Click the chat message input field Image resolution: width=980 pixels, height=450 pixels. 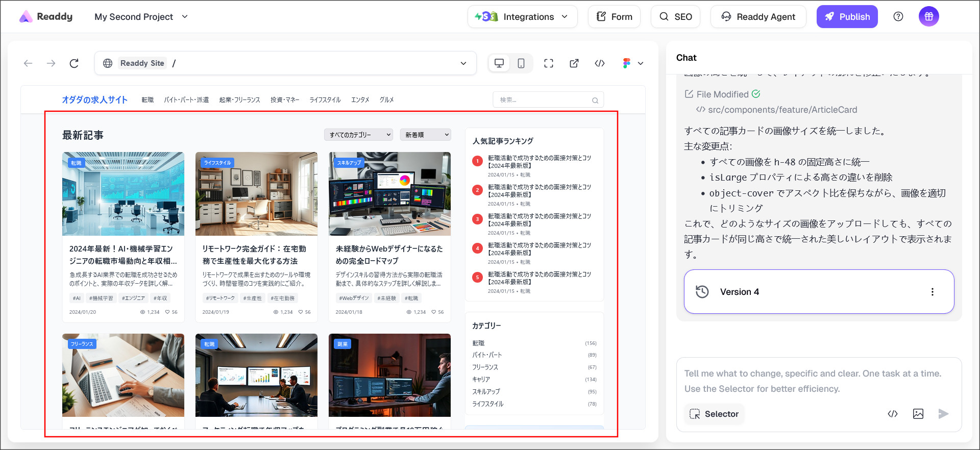(x=817, y=381)
